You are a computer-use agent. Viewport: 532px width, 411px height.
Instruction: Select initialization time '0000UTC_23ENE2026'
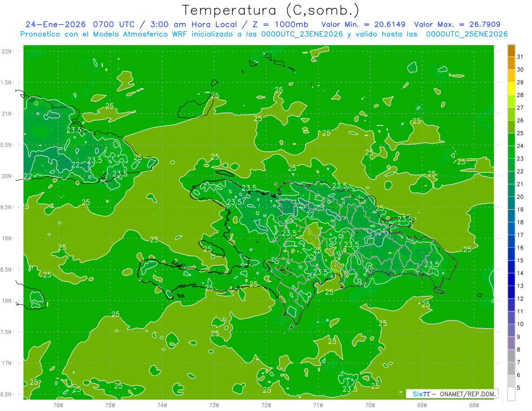pyautogui.click(x=302, y=34)
